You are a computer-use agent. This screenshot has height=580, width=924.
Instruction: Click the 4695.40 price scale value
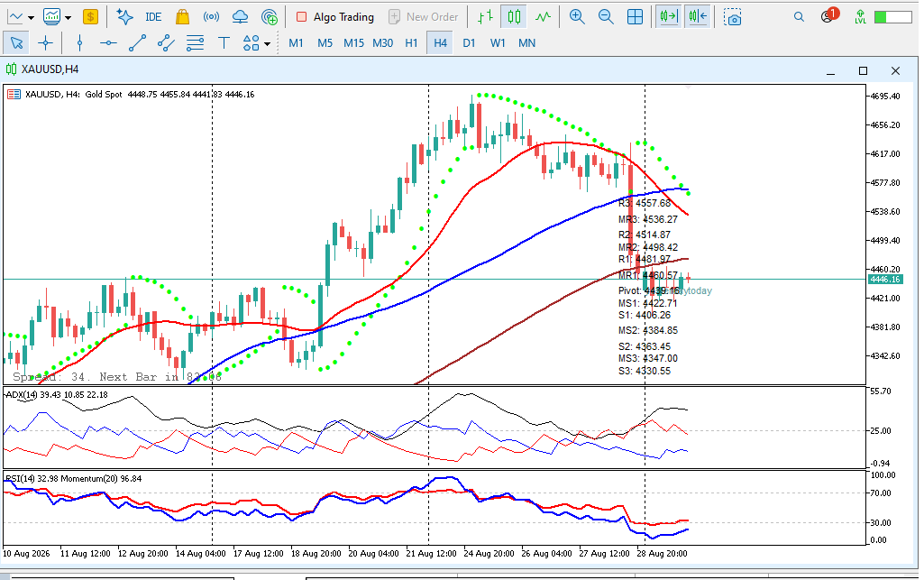pyautogui.click(x=885, y=97)
